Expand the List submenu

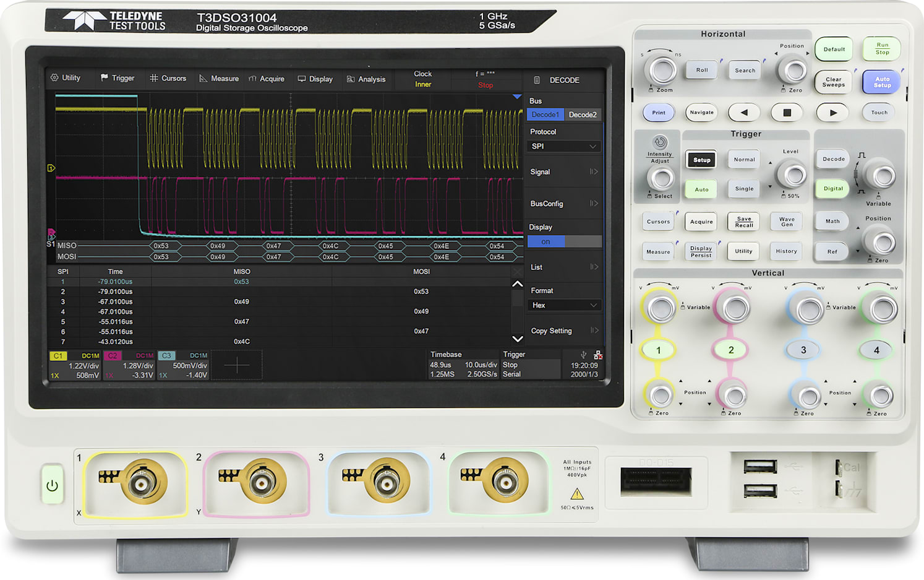pos(564,267)
